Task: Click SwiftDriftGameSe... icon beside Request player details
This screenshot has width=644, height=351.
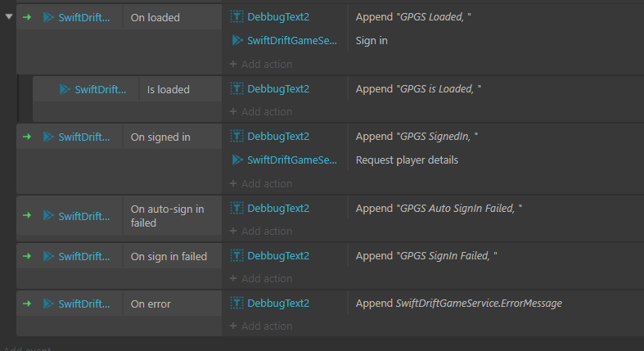Action: point(237,160)
